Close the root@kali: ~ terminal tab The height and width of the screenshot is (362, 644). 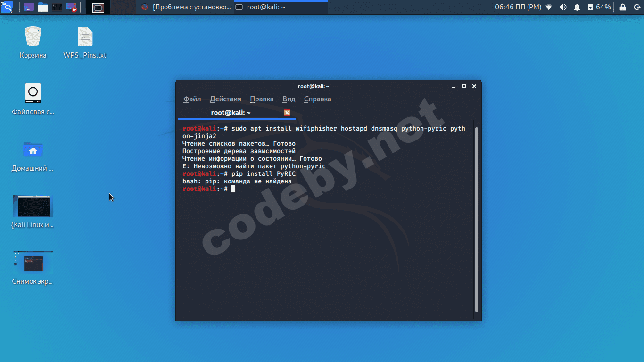[287, 113]
